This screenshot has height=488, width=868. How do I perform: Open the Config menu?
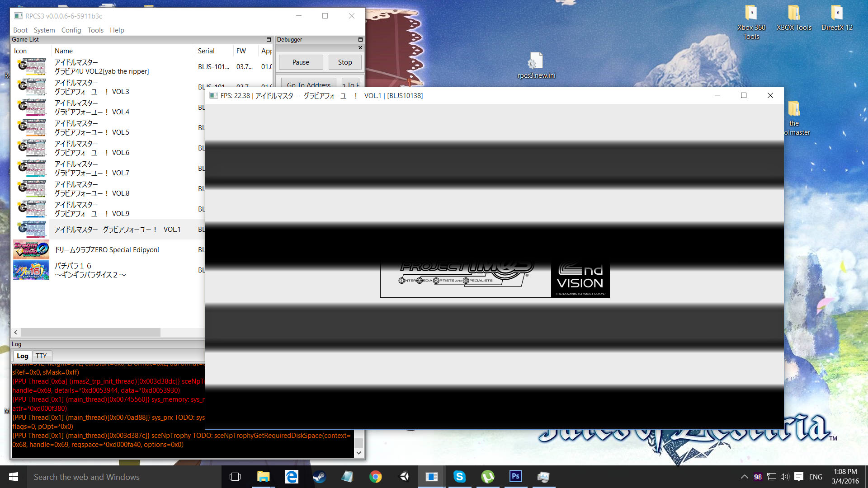pyautogui.click(x=71, y=30)
